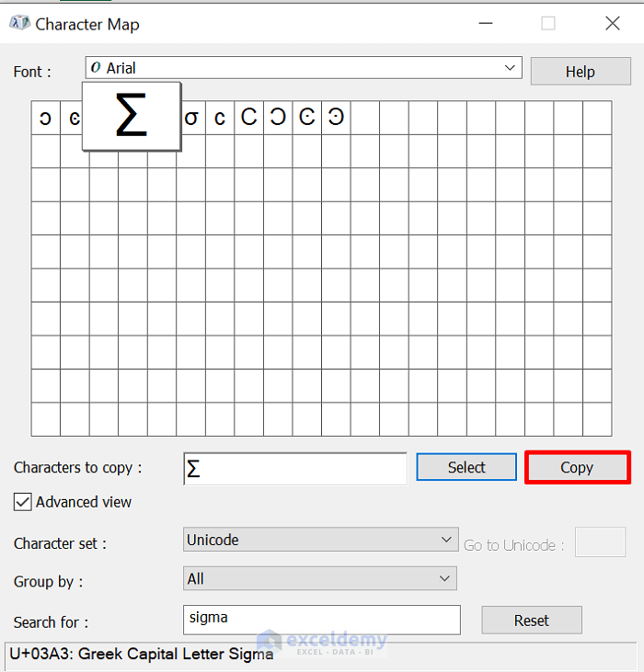The image size is (644, 672).
Task: Click the Go to Unicode field
Action: point(600,542)
